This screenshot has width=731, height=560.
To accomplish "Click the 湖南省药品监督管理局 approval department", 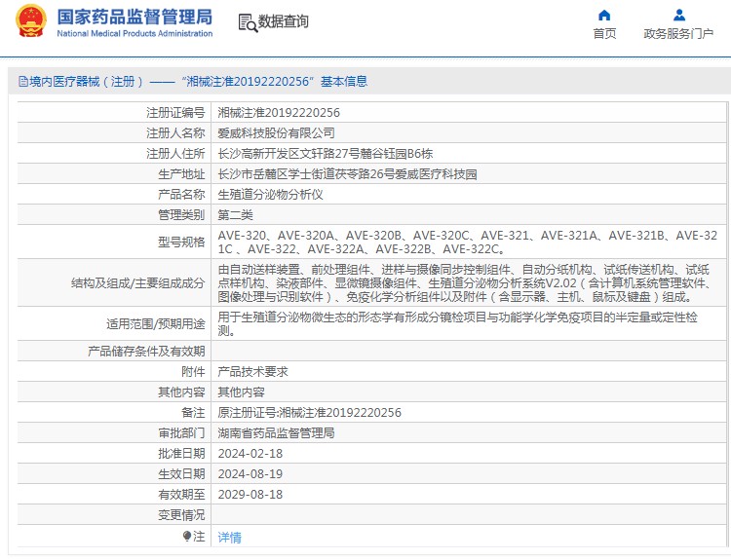I will click(276, 433).
